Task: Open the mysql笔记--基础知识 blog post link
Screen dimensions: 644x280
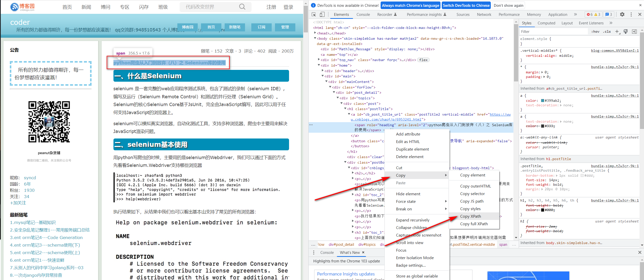Action: (x=33, y=222)
